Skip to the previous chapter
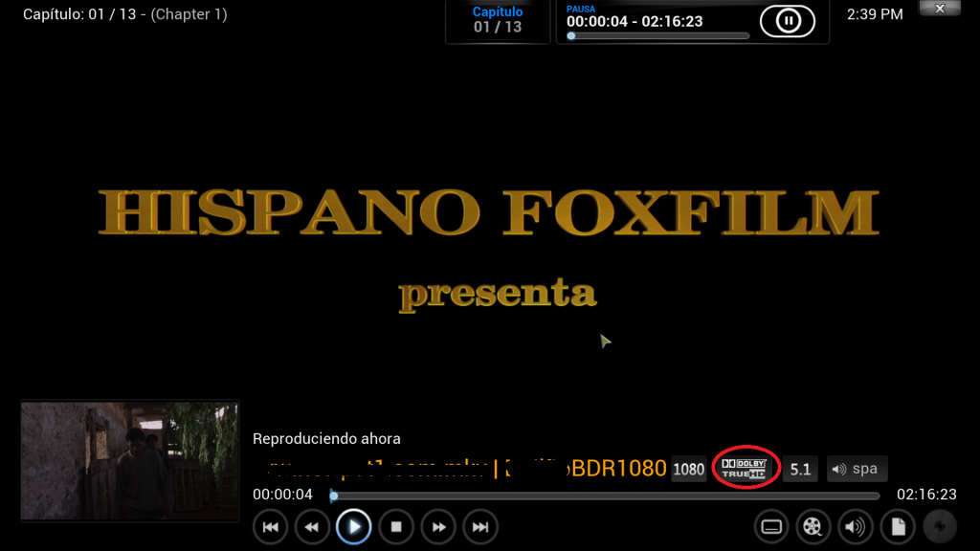Screen dimensions: 980x551 coord(271,526)
